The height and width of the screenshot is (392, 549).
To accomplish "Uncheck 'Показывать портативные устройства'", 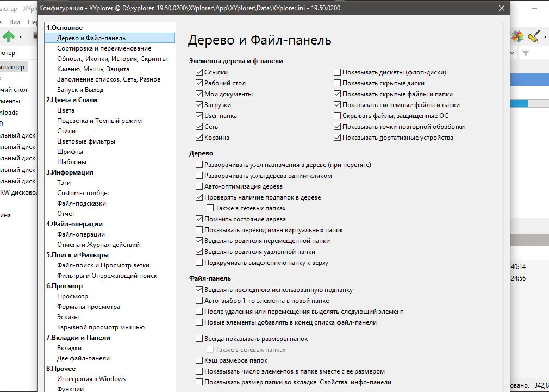I will point(337,138).
